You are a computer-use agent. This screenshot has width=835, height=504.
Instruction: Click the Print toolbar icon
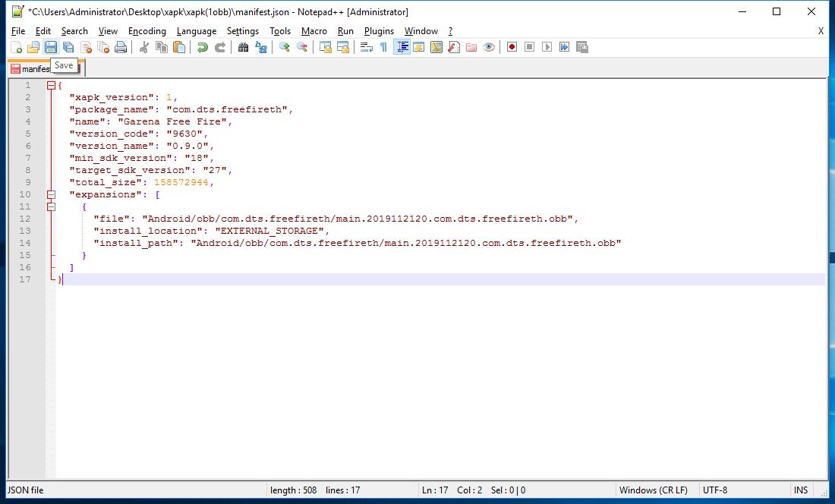[121, 46]
